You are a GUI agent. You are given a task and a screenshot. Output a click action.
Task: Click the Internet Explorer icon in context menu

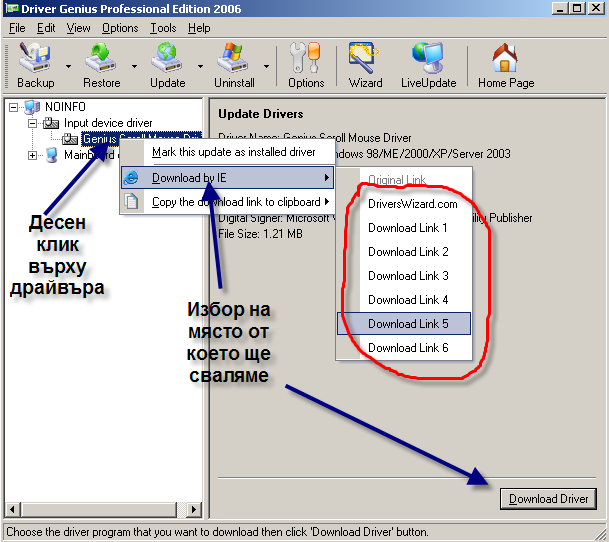tap(131, 178)
